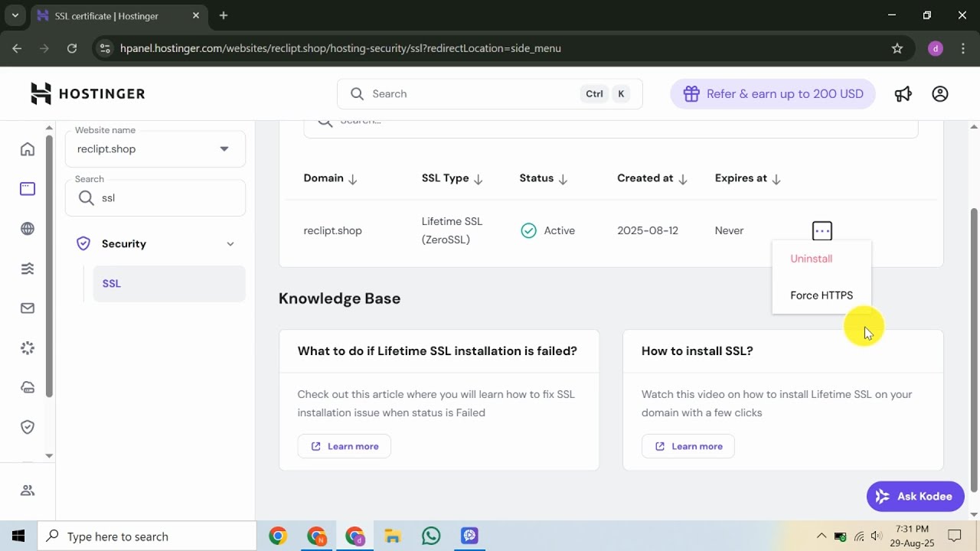Open the Domains globe icon in the sidebar
Screen dimensions: 980x551
pos(28,229)
